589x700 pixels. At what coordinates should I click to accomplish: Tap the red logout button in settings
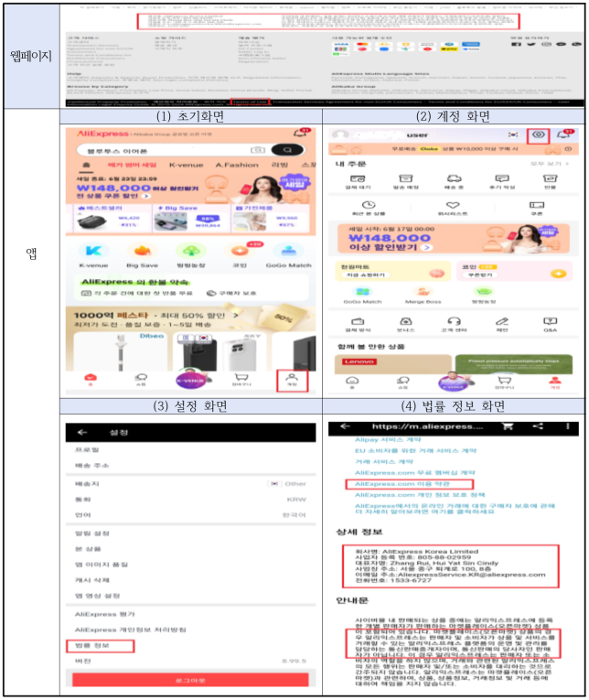(190, 681)
